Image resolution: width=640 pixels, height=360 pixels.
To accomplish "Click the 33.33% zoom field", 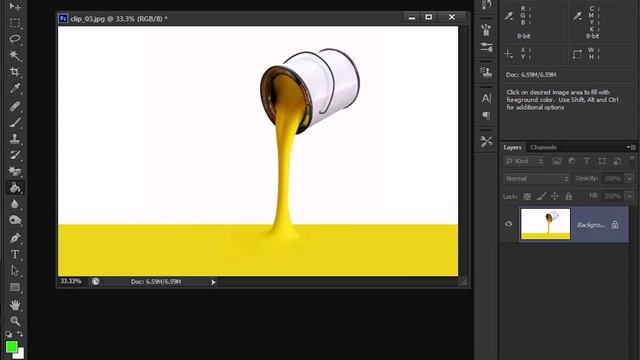I will click(x=71, y=281).
